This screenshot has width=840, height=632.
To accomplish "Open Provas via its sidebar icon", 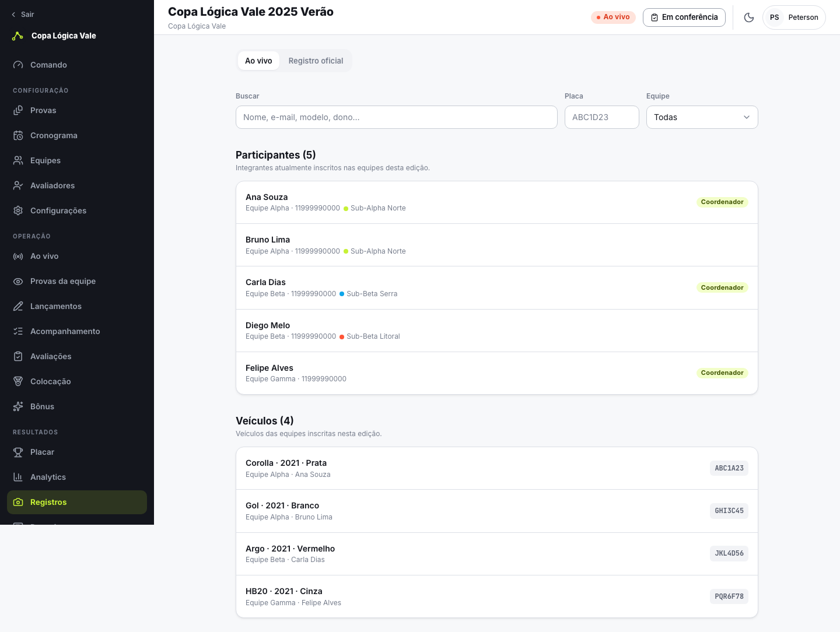I will [18, 110].
